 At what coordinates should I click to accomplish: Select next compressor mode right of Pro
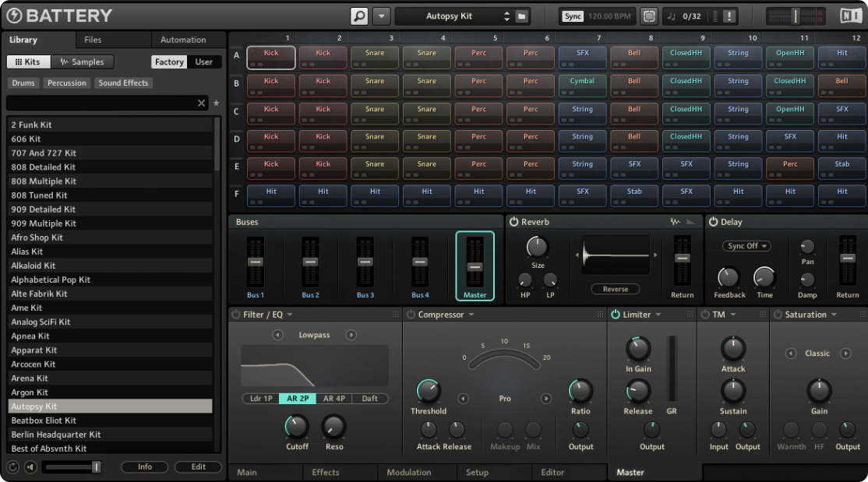pyautogui.click(x=546, y=399)
